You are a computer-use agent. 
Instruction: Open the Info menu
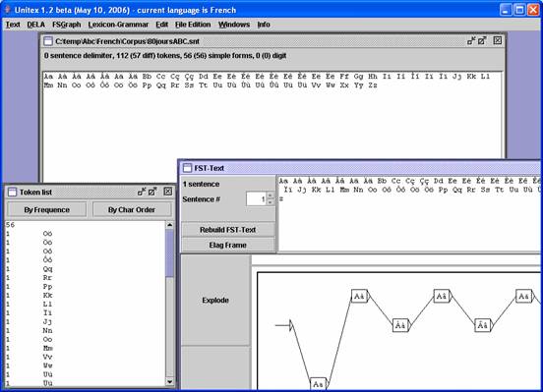coord(264,25)
